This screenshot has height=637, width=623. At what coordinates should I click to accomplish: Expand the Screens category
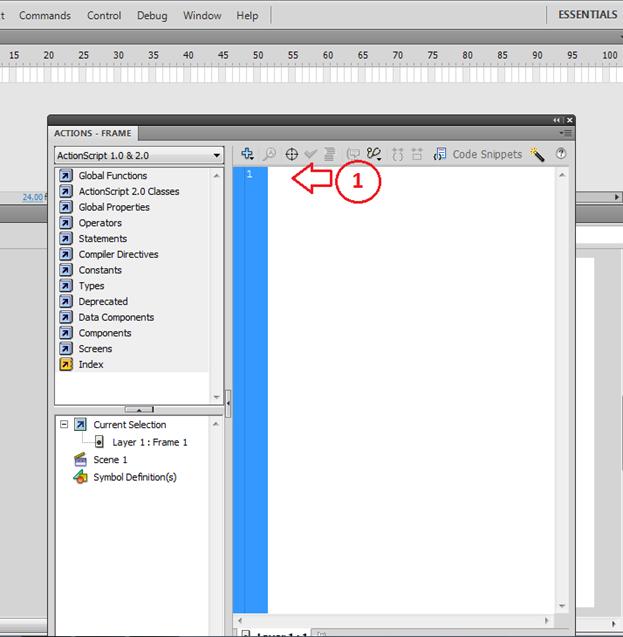tap(86, 349)
